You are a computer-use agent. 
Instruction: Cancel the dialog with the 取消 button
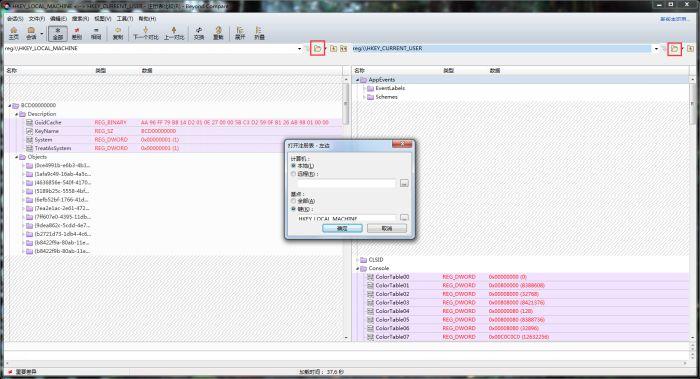(x=387, y=228)
